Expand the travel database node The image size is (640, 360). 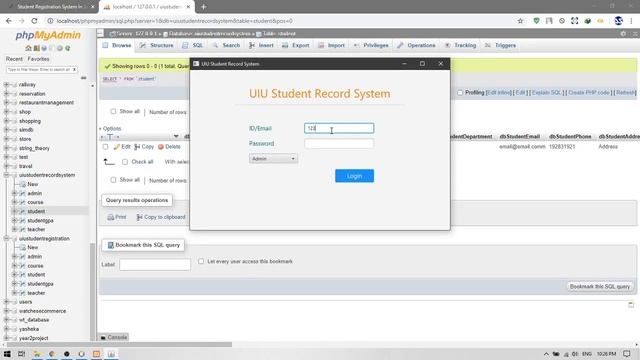pos(6,167)
